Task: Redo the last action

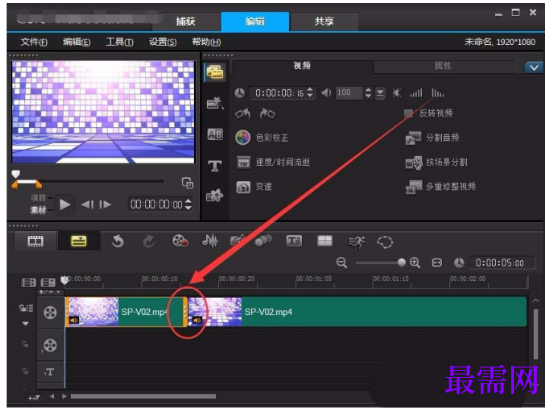Action: (x=149, y=242)
